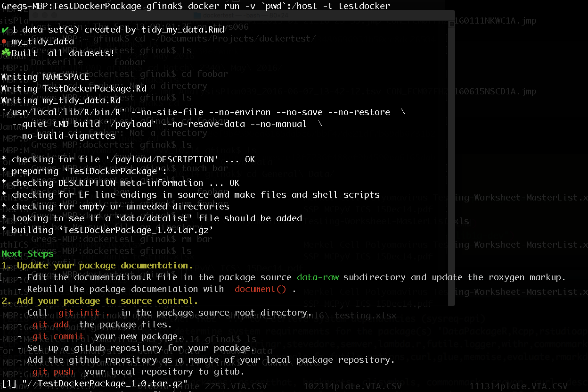Click the green data-raw subdirectory text
Screen dimensions: 588x392
[318, 277]
